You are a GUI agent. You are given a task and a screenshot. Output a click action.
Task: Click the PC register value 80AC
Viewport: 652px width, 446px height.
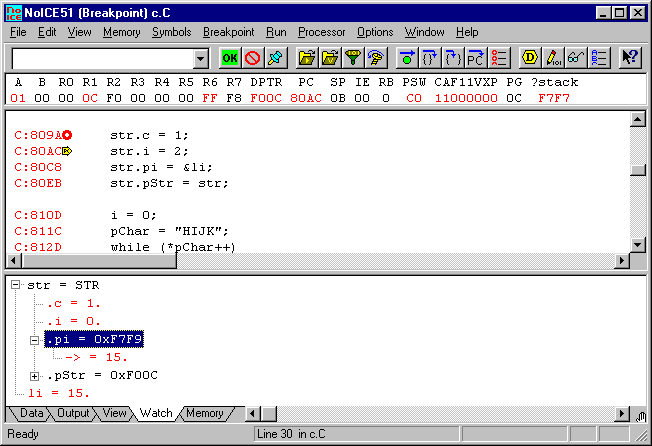coord(306,98)
